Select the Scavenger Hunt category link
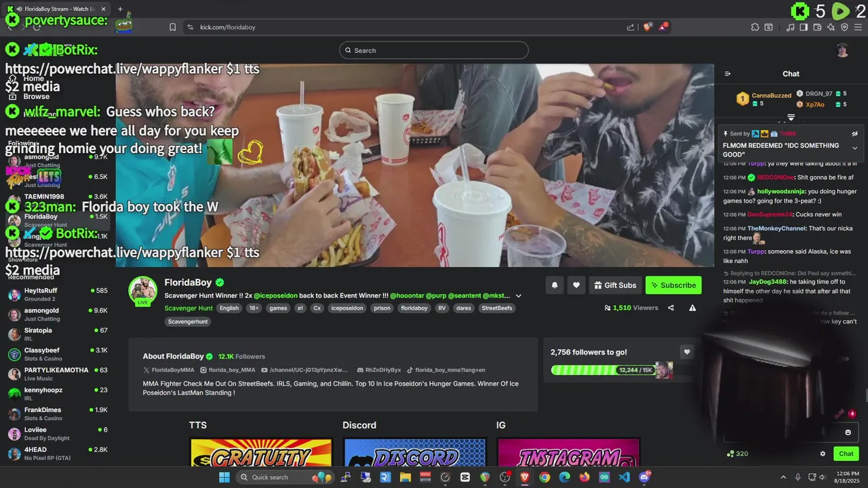868x488 pixels. pos(189,308)
